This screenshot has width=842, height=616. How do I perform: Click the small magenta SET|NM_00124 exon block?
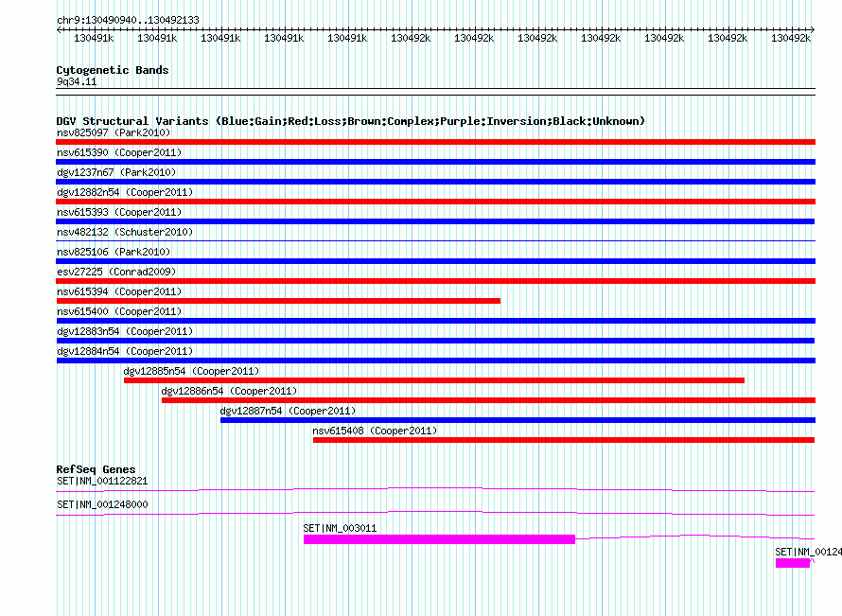(x=793, y=563)
